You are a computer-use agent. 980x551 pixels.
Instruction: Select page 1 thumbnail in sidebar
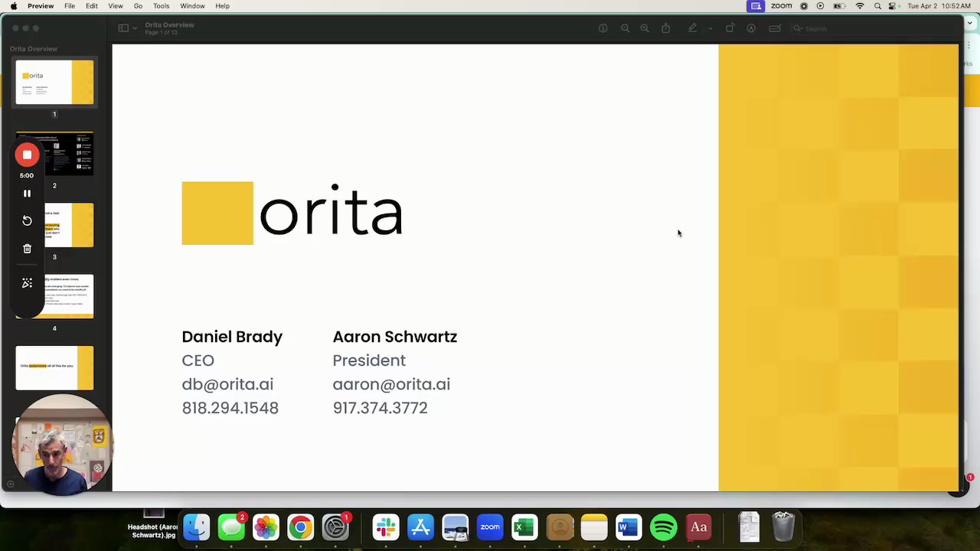pyautogui.click(x=54, y=83)
